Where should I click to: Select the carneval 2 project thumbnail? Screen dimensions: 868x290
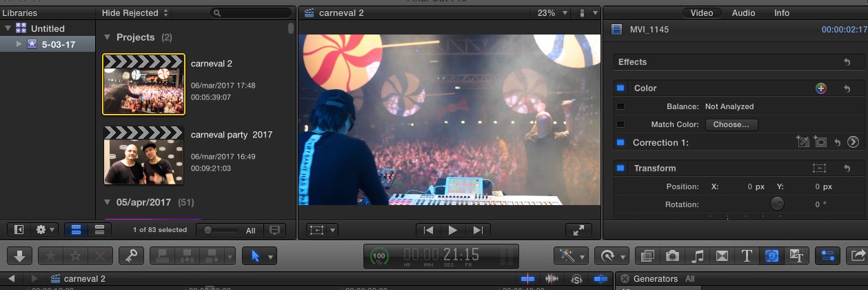click(143, 84)
